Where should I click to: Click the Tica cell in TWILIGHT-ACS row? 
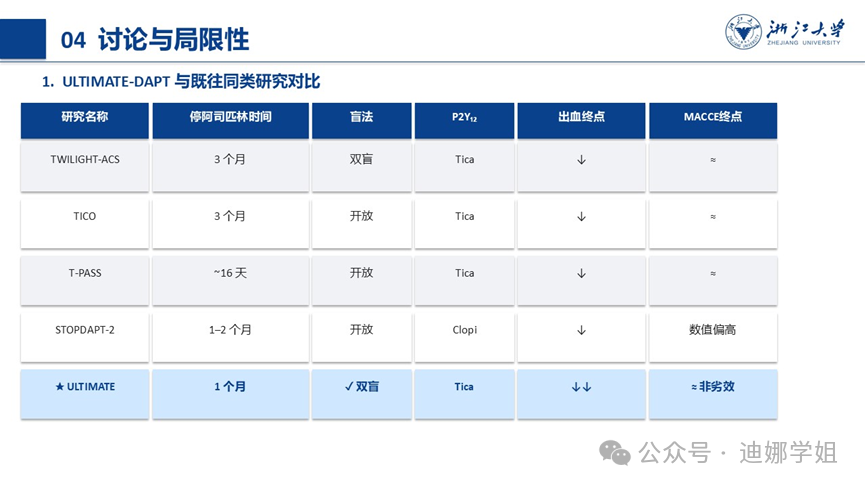464,167
